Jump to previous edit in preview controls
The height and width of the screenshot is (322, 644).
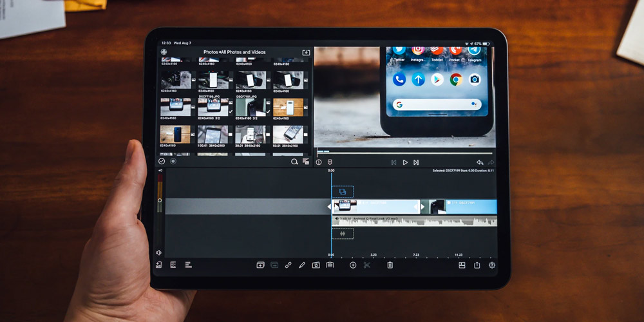click(x=393, y=162)
